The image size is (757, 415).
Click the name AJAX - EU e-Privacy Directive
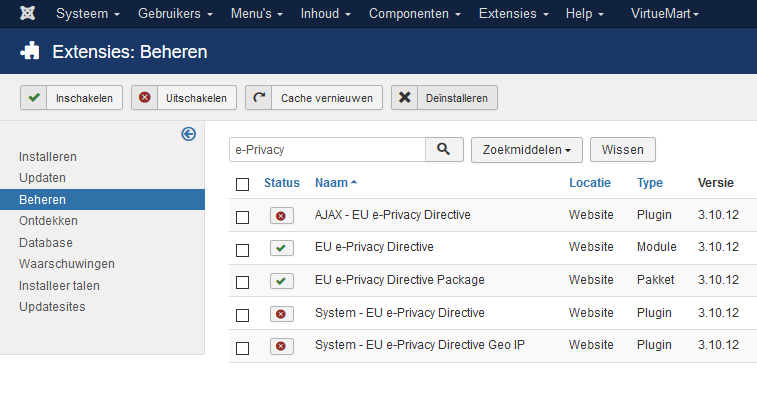[393, 215]
